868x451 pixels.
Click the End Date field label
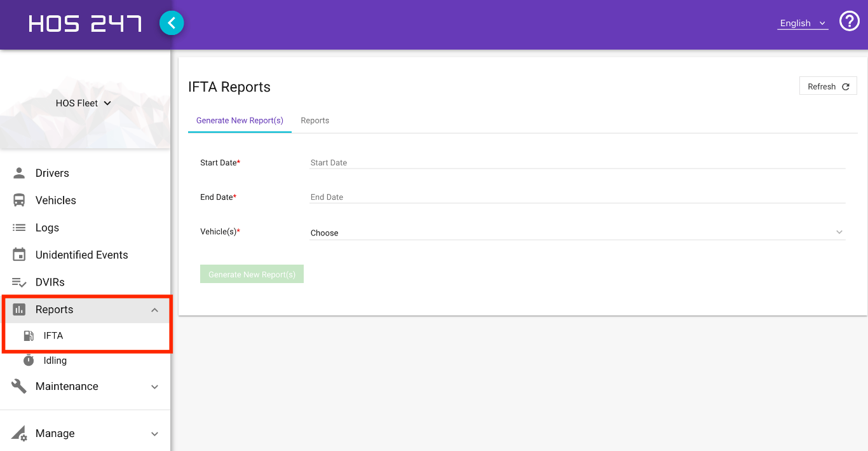[218, 197]
